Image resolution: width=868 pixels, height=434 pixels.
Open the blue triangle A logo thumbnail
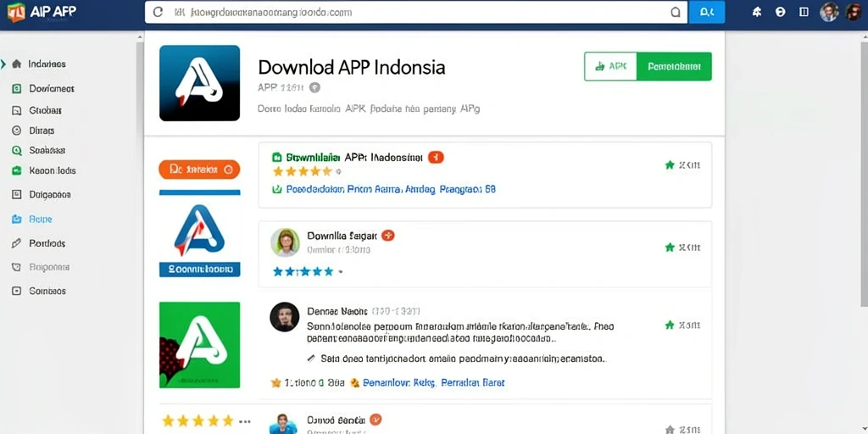pyautogui.click(x=200, y=229)
